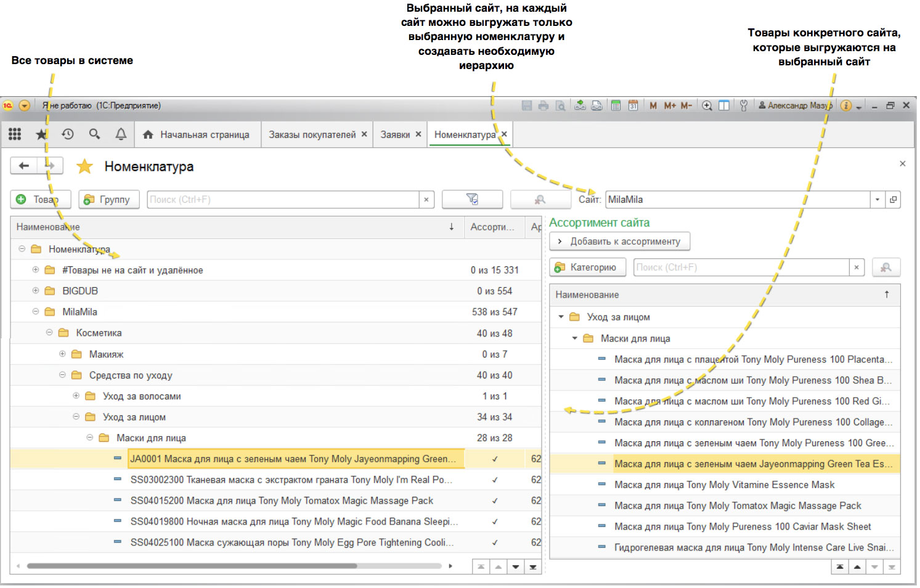Open the Александр Мазур user menu
Image resolution: width=920 pixels, height=588 pixels.
click(795, 105)
